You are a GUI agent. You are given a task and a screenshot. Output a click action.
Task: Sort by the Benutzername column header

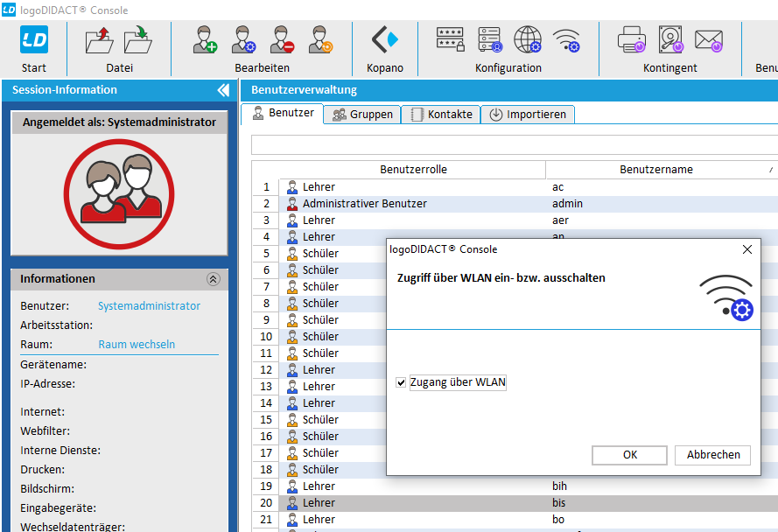(x=656, y=170)
